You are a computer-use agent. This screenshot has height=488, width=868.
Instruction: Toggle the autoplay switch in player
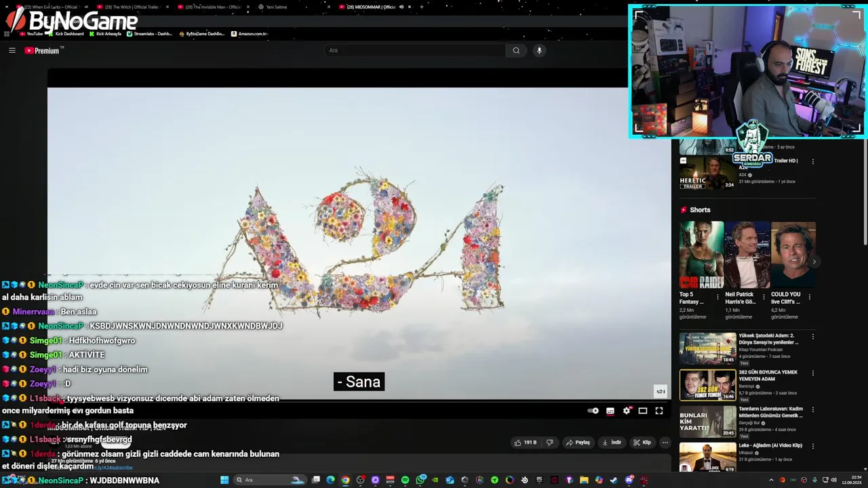[x=593, y=411]
